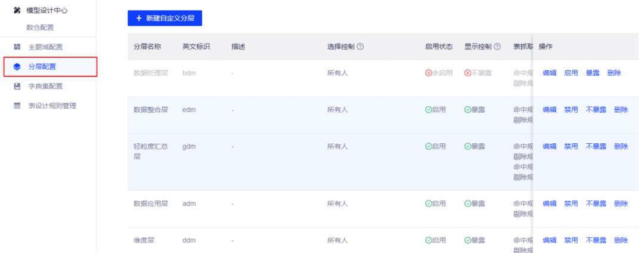Open 字典集配置 in the sidebar
This screenshot has height=253, width=644.
[45, 87]
